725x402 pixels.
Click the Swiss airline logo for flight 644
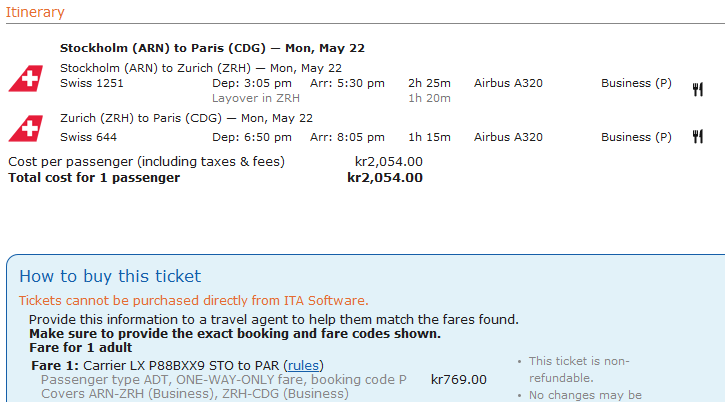coord(24,129)
